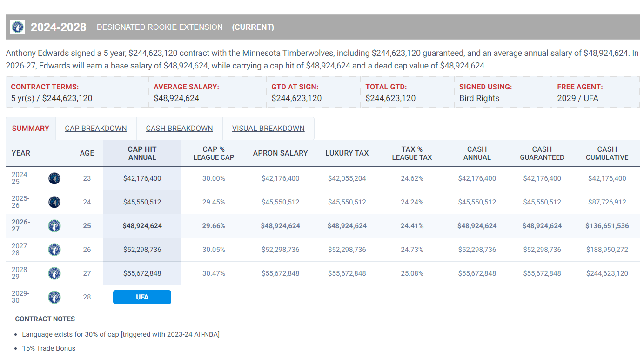644x360 pixels.
Task: Click the Age column header
Action: [x=87, y=153]
